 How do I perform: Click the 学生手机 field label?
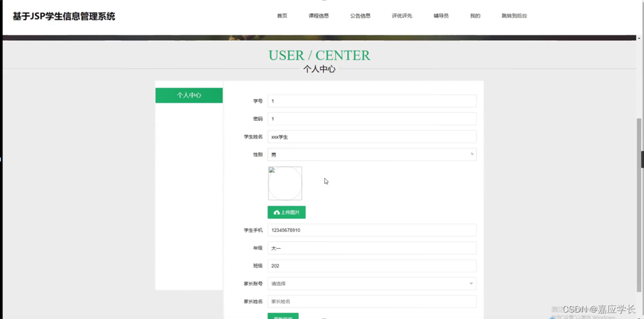pyautogui.click(x=253, y=230)
